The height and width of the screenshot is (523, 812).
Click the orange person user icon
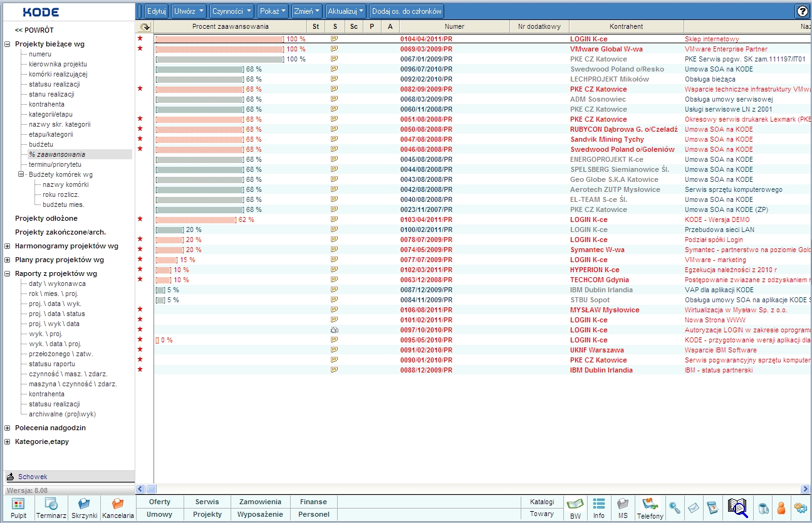[x=781, y=508]
